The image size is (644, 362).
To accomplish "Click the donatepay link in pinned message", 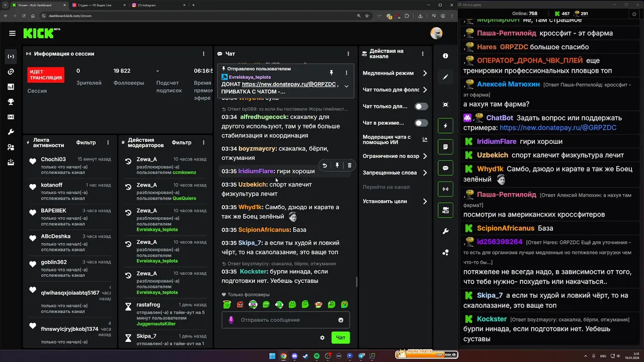I will (x=289, y=84).
